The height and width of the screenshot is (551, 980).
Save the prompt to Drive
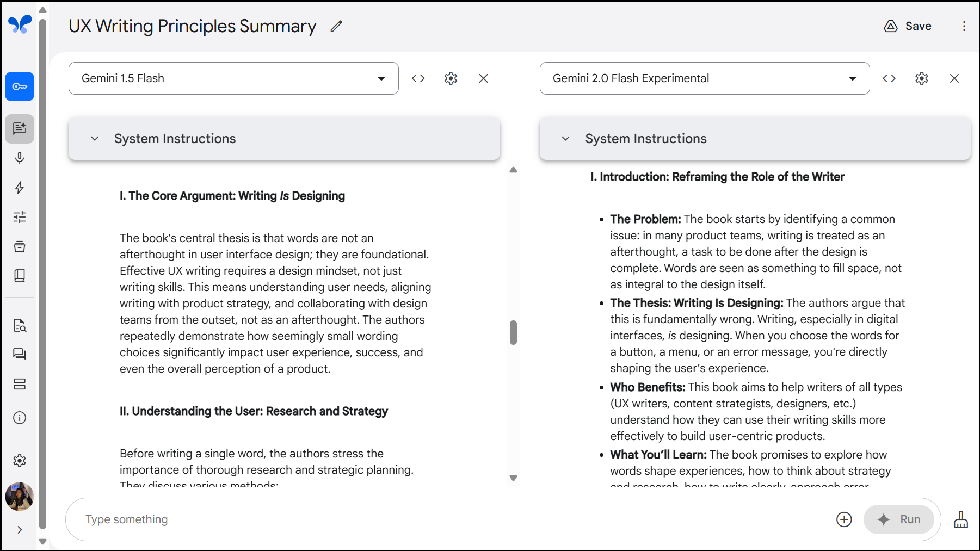click(x=908, y=26)
